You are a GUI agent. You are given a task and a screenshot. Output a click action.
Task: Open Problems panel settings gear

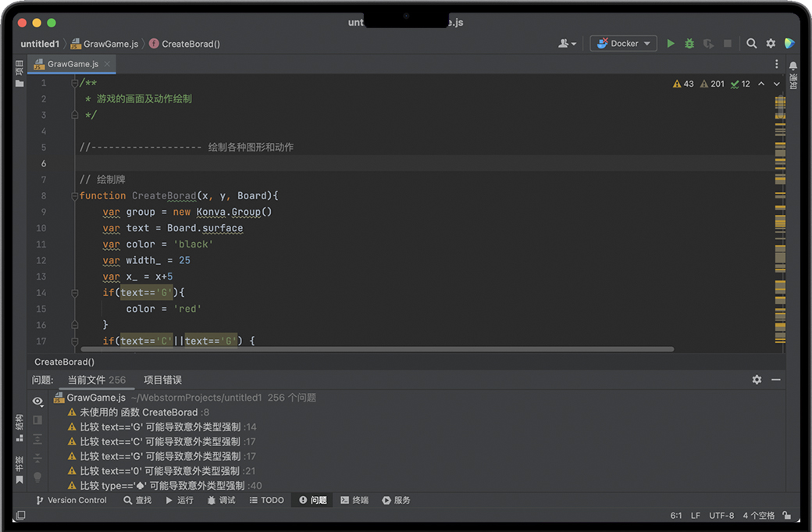(757, 380)
